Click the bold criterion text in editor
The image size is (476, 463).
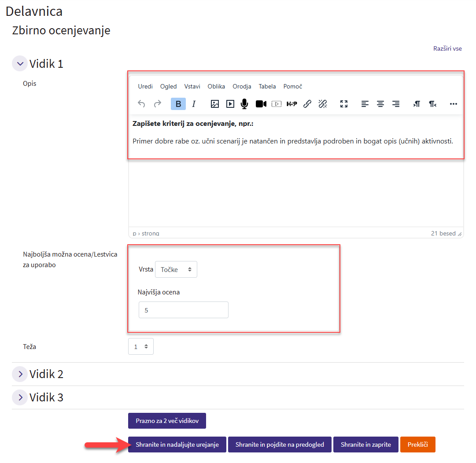point(193,124)
